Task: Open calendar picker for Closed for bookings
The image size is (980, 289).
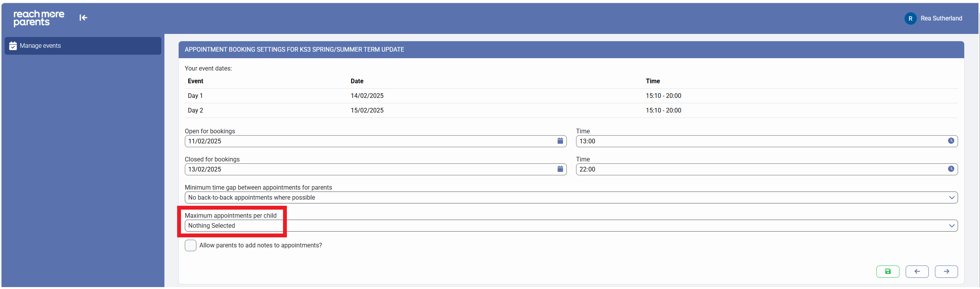Action: 560,169
